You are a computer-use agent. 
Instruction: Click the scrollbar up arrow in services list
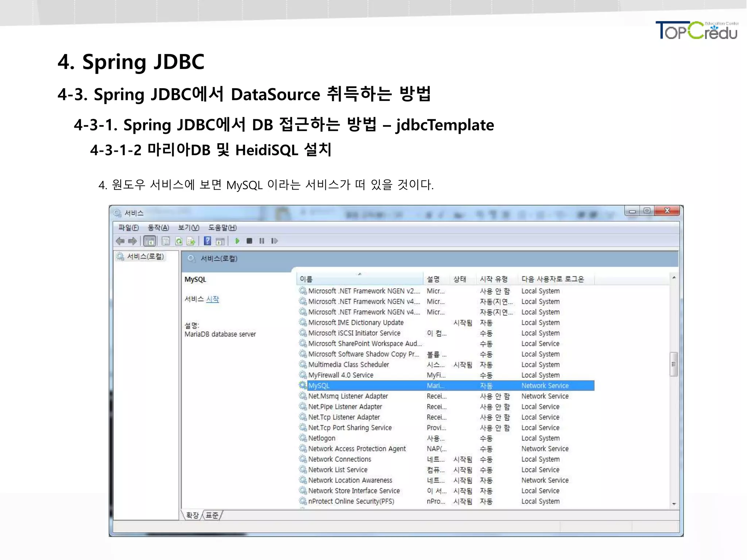674,277
